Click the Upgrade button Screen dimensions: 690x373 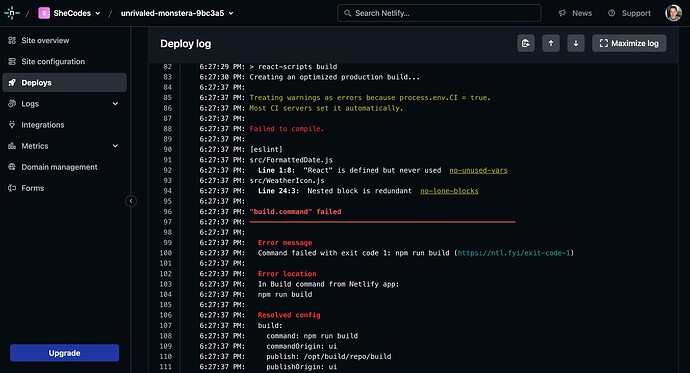[x=64, y=353]
